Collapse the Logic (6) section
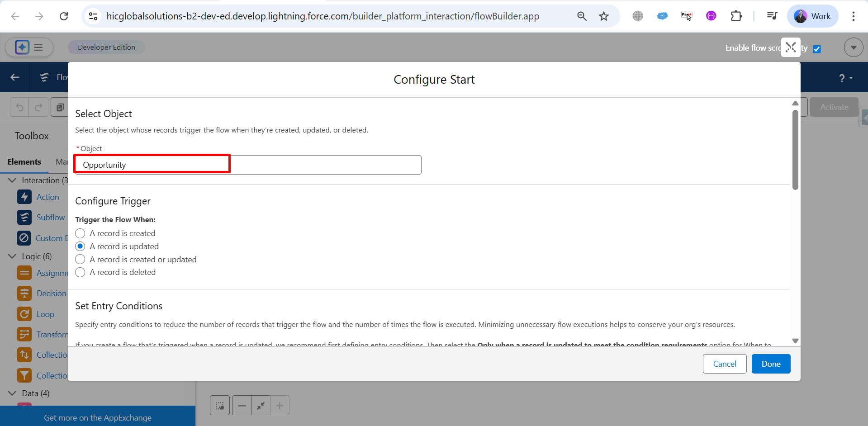Screen dimensions: 868x426 click(12, 256)
